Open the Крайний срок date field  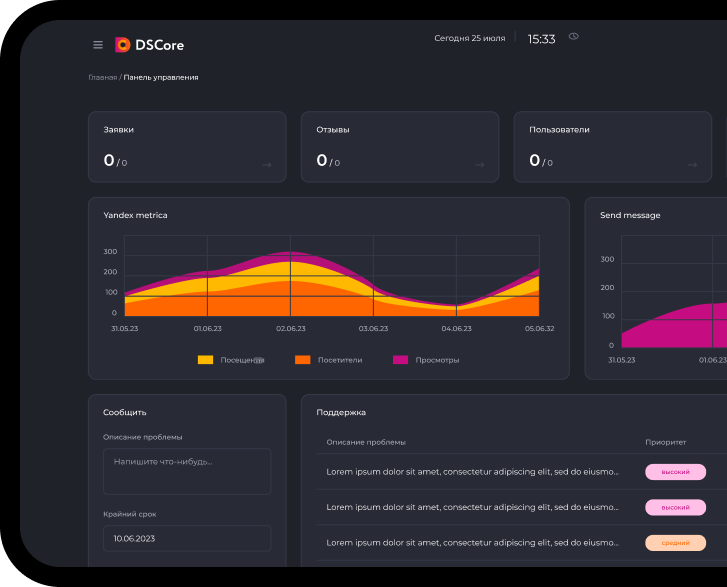187,538
